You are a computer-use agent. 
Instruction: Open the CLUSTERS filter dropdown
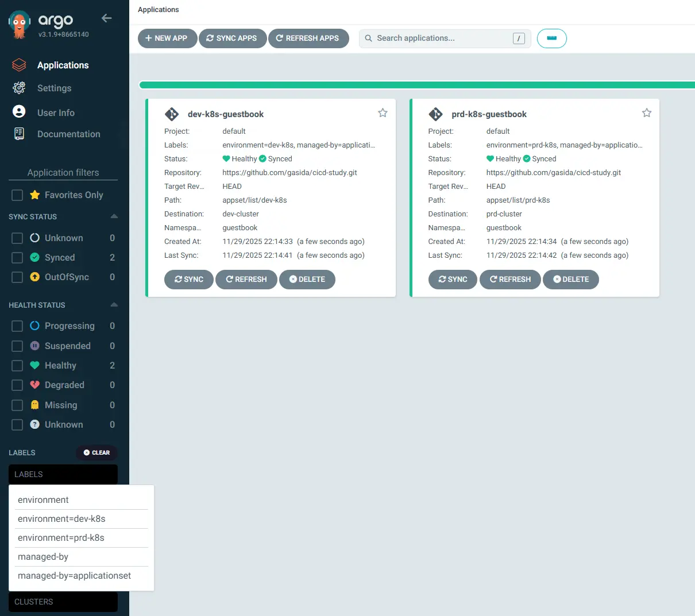63,602
